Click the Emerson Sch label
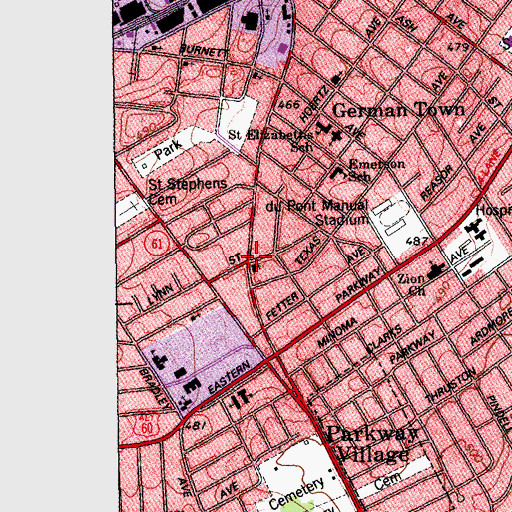This screenshot has width=512, height=512. click(377, 170)
